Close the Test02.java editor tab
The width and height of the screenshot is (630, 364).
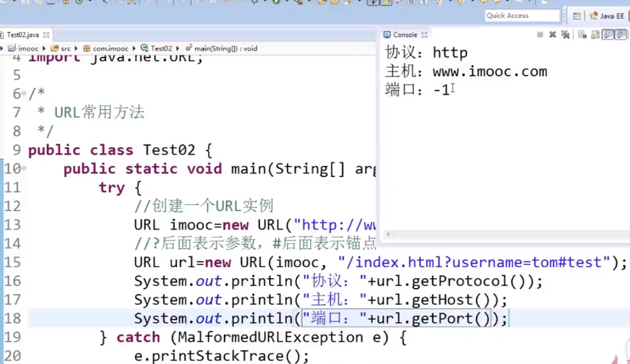coord(47,35)
